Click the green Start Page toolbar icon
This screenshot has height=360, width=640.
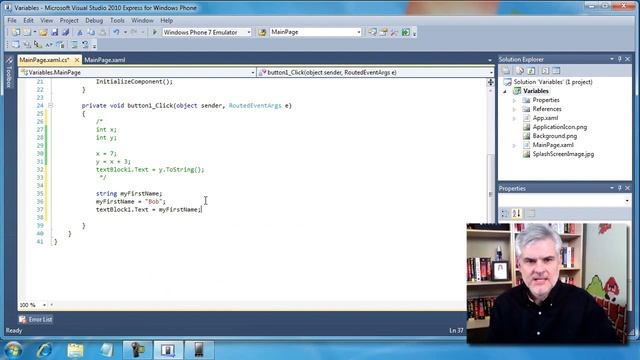[406, 32]
